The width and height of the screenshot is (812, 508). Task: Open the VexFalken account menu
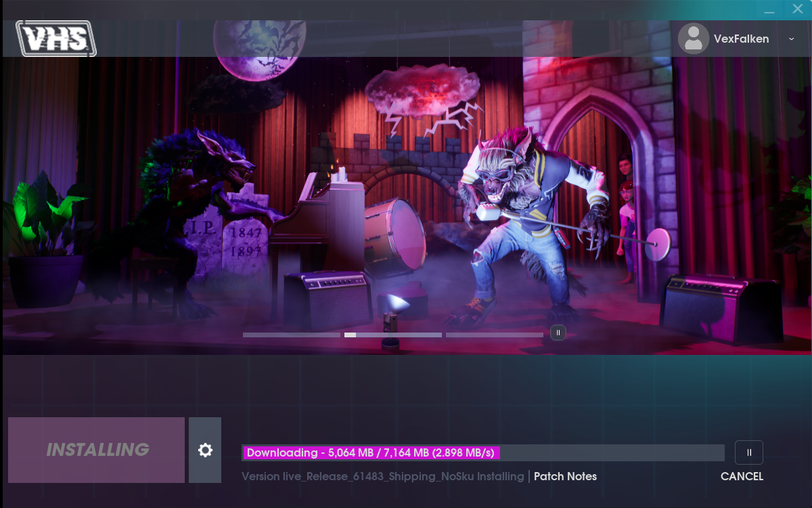741,39
